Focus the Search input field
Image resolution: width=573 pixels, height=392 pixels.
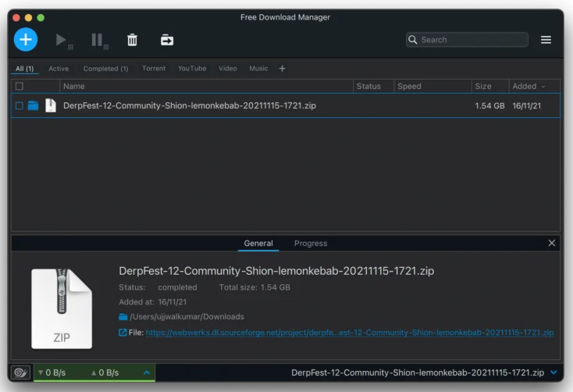[467, 40]
